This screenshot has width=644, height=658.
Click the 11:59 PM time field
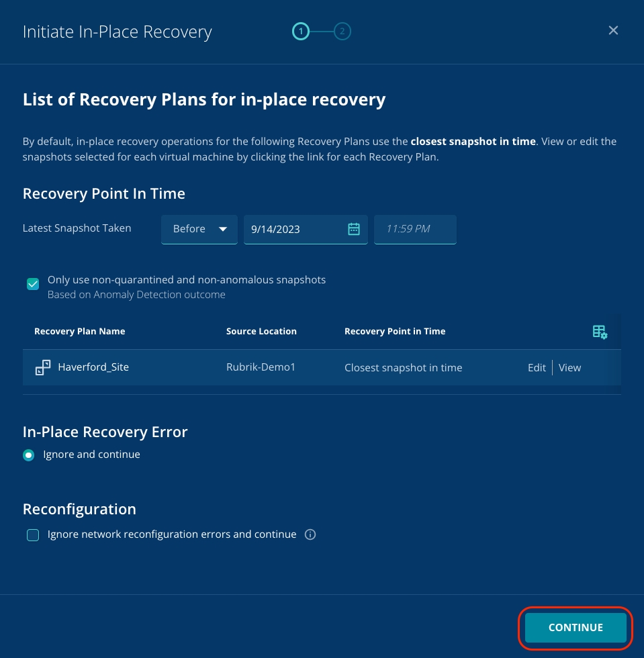click(414, 229)
